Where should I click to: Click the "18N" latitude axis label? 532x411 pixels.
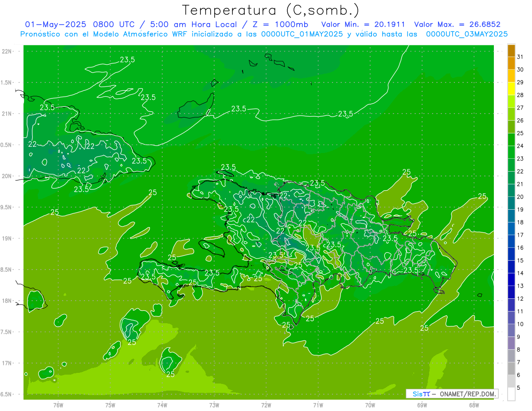click(x=7, y=301)
